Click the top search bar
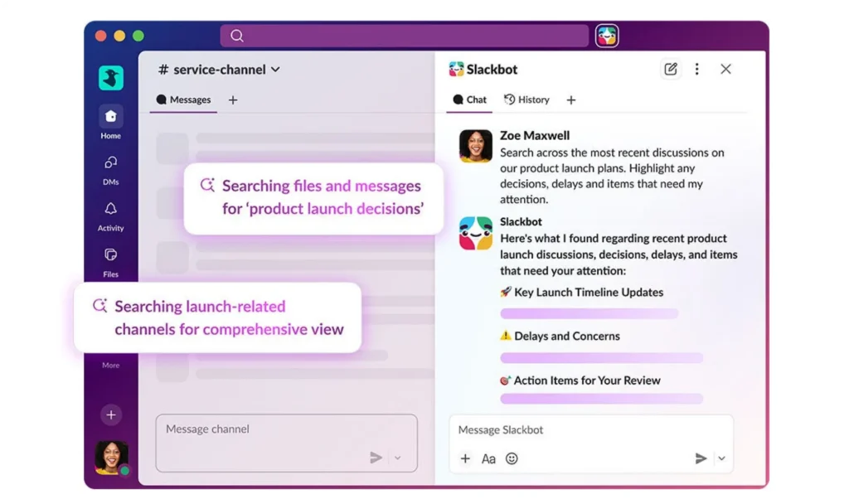Viewport: 849px width, 504px height. (404, 36)
